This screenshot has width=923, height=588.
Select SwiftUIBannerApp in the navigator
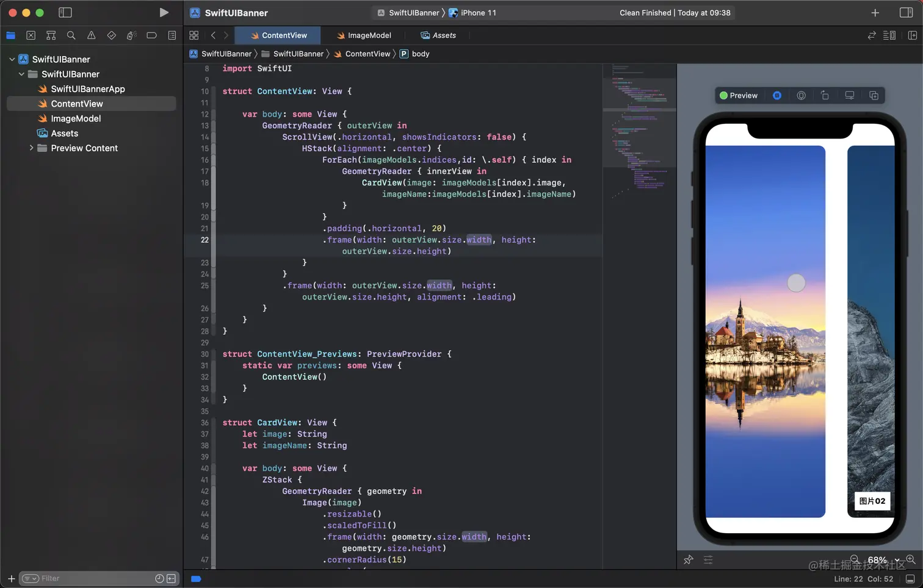tap(88, 89)
